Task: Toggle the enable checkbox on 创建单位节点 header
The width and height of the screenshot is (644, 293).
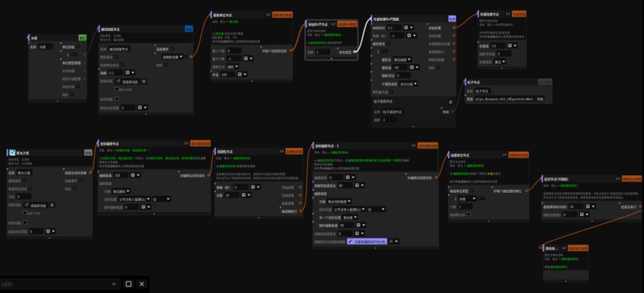Action: coord(504,155)
